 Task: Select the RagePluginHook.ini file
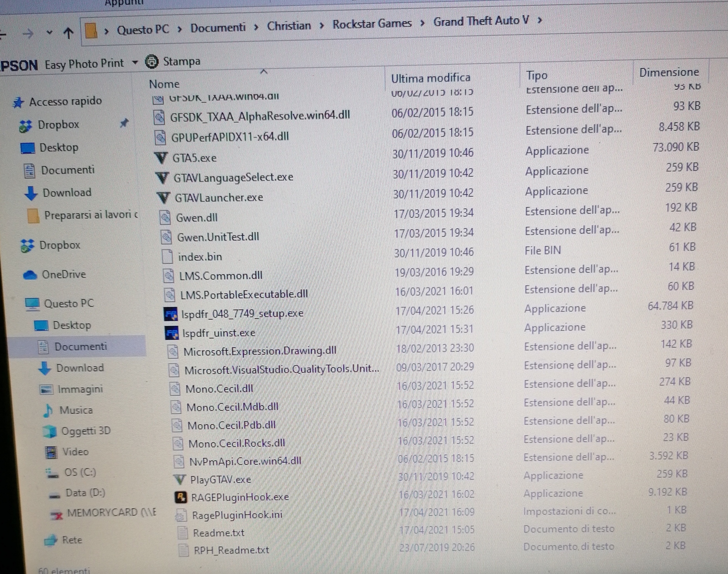tap(237, 515)
